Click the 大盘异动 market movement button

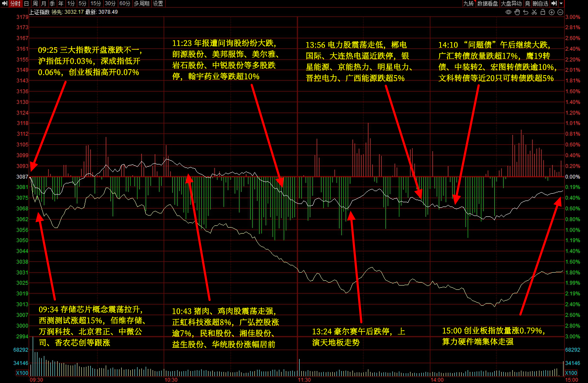coord(511,3)
